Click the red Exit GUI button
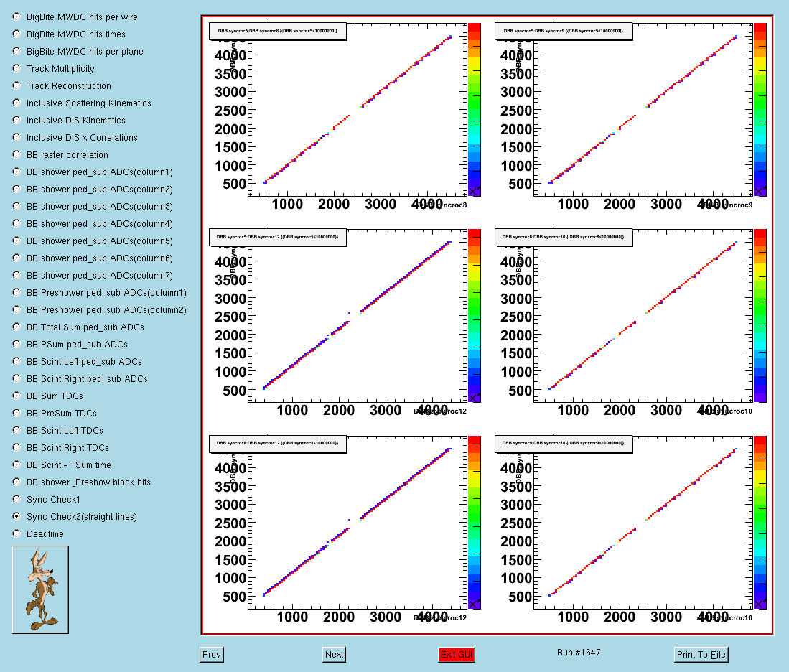789x672 pixels. coord(457,654)
